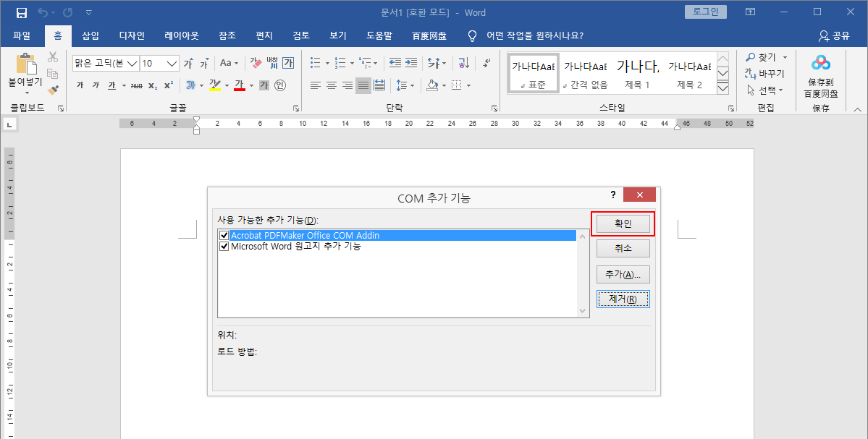Activate the Format Painter brush icon
The height and width of the screenshot is (439, 868).
coord(53,90)
